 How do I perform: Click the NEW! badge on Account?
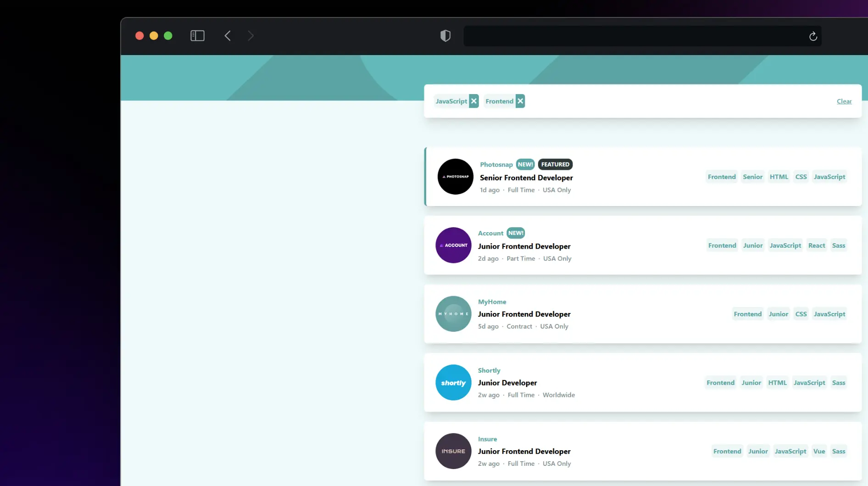516,233
